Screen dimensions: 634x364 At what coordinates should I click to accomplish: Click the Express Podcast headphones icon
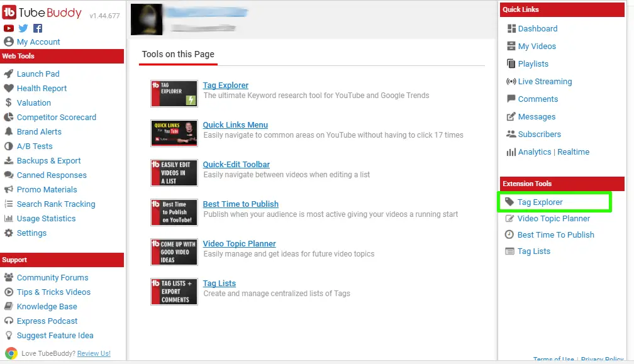pyautogui.click(x=9, y=321)
